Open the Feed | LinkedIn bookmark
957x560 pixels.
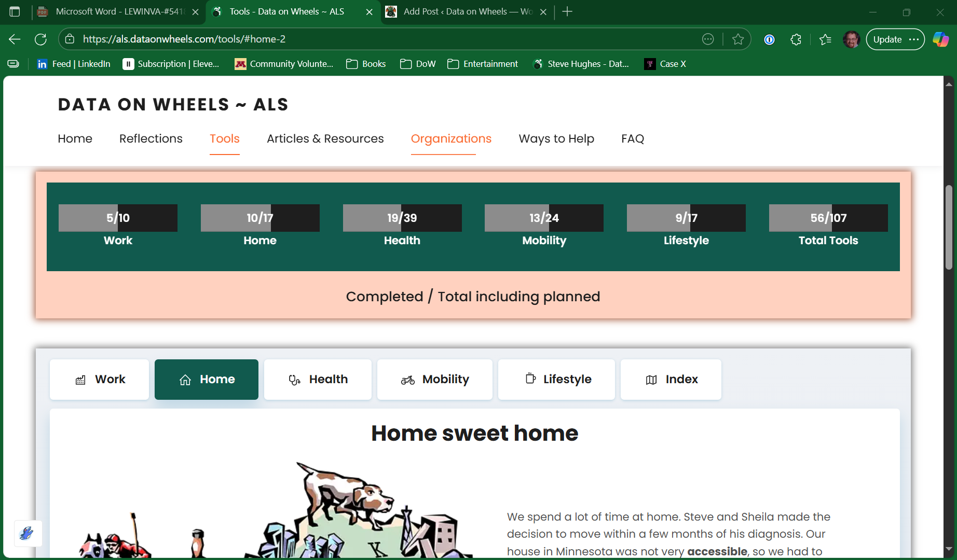point(74,64)
